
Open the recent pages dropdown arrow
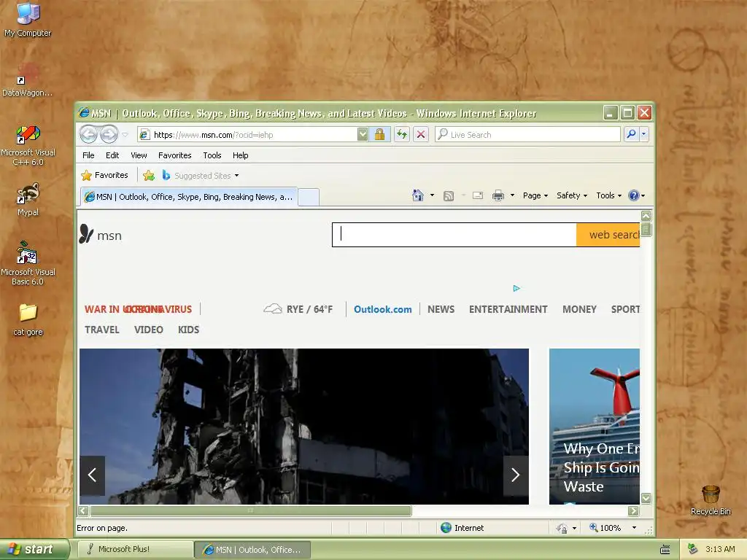click(125, 135)
